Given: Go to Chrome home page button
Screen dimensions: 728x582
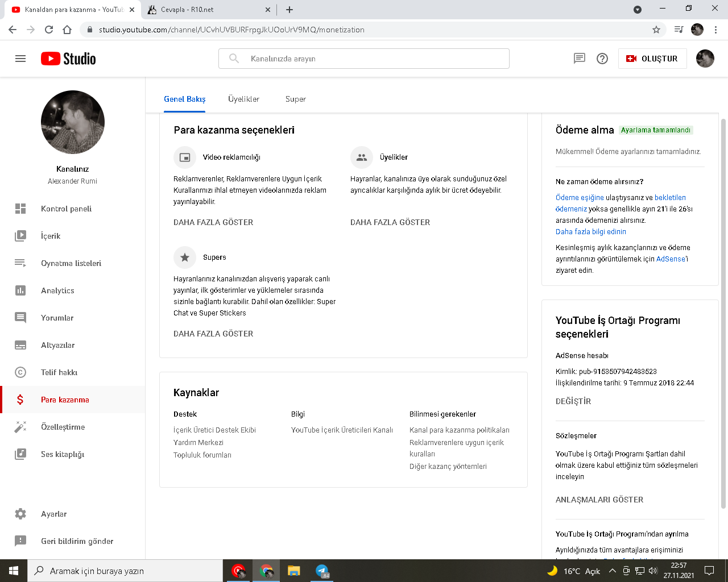Looking at the screenshot, I should pos(67,30).
